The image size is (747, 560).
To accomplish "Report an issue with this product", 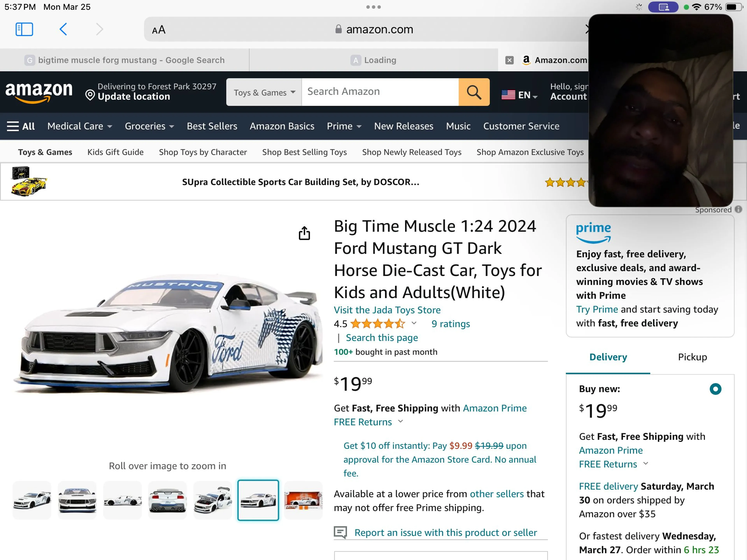I will [x=445, y=532].
